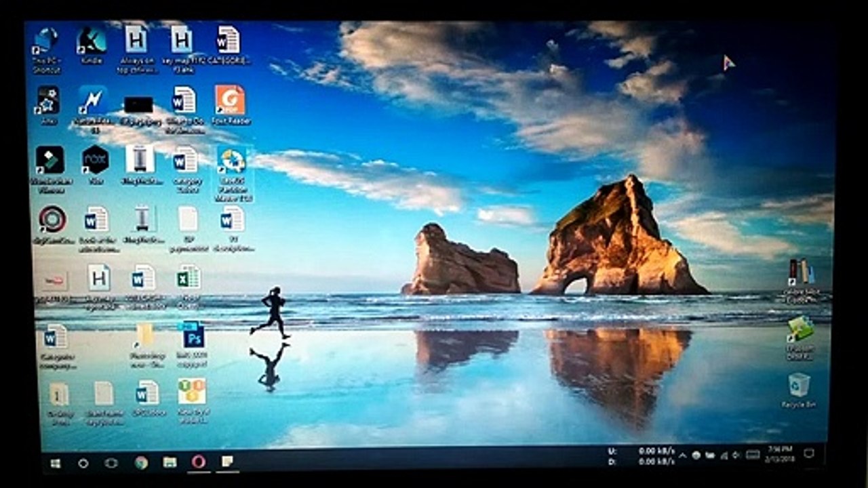
Task: Expand hidden system tray icons chevron
Action: pos(682,455)
